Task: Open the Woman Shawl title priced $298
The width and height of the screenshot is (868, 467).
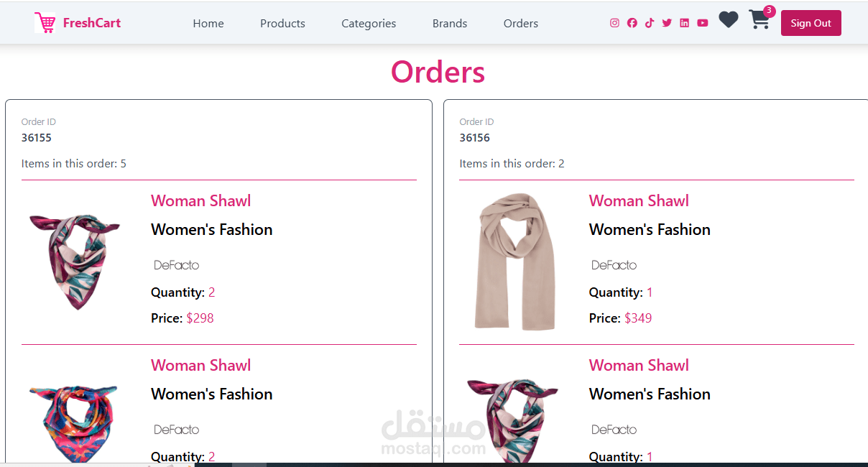Action: pos(201,201)
